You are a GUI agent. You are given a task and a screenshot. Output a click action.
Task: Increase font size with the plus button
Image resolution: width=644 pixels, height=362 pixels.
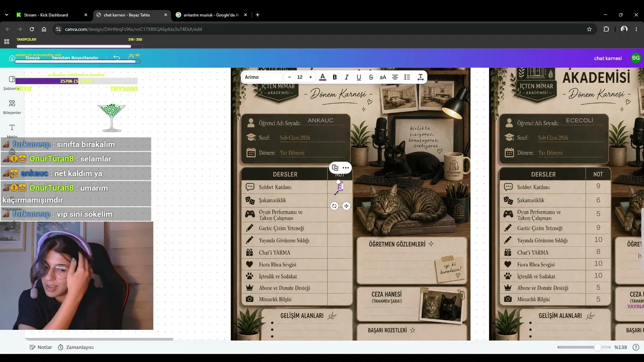310,77
